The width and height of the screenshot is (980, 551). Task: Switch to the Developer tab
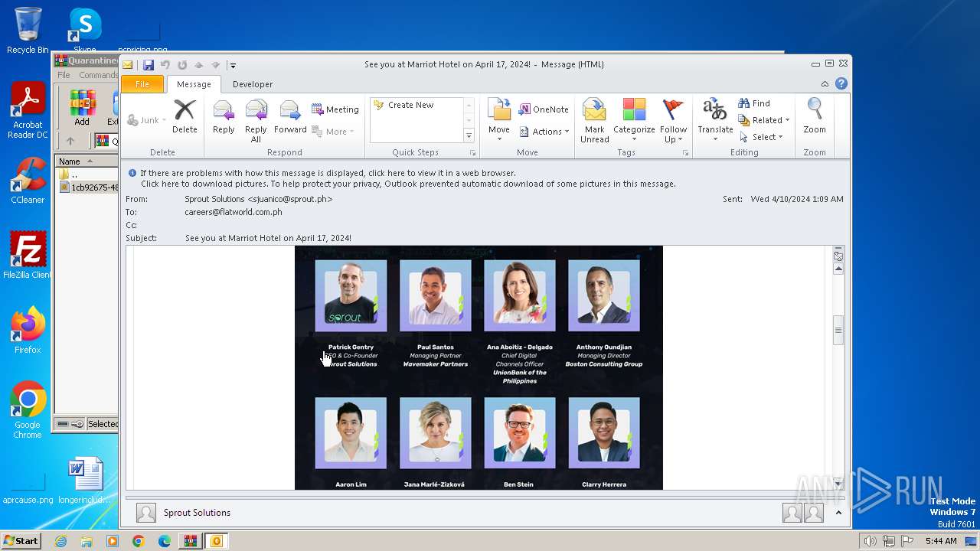(x=253, y=84)
